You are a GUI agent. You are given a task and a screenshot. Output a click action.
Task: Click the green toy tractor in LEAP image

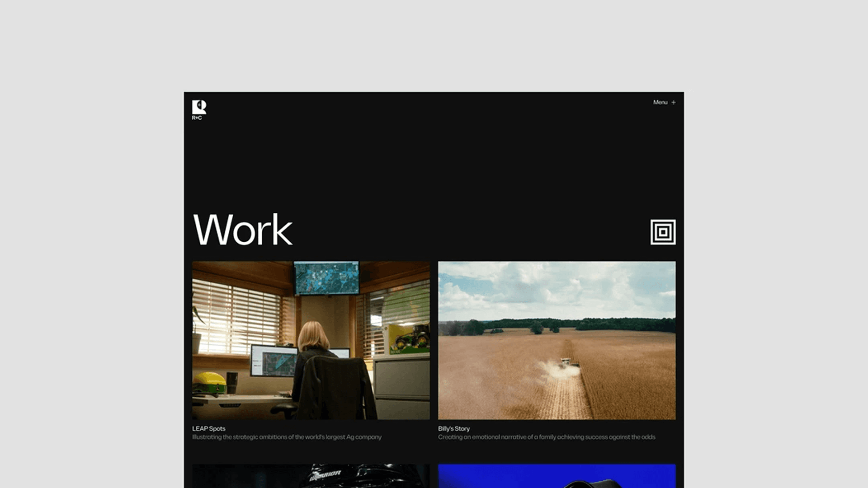[x=411, y=338]
